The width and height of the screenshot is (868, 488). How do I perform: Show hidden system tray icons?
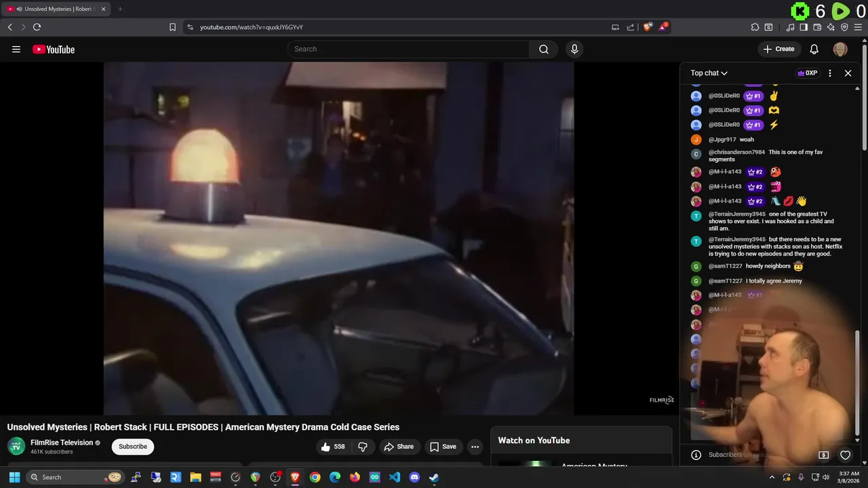coord(772,477)
